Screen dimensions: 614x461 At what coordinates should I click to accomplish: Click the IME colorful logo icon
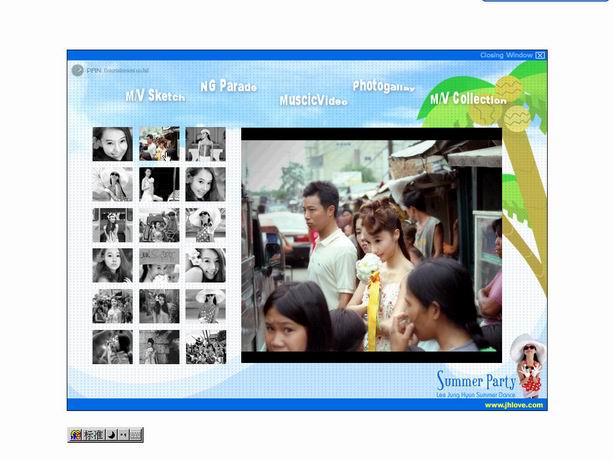pos(75,435)
